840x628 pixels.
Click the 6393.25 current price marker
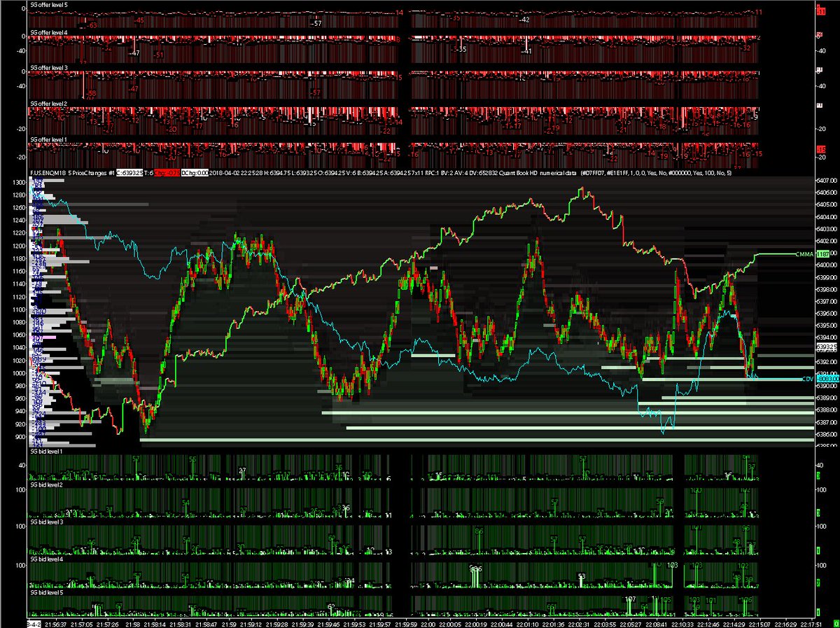click(x=827, y=347)
